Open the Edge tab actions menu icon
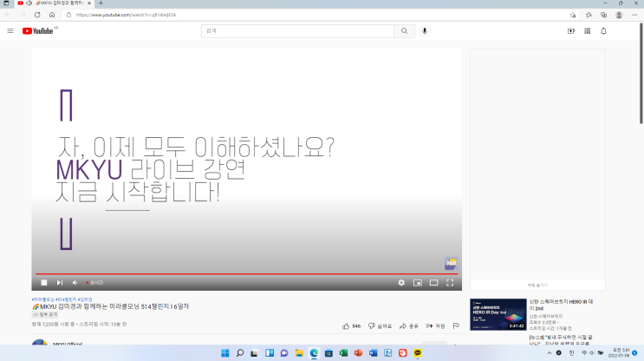The image size is (644, 361). [x=6, y=3]
